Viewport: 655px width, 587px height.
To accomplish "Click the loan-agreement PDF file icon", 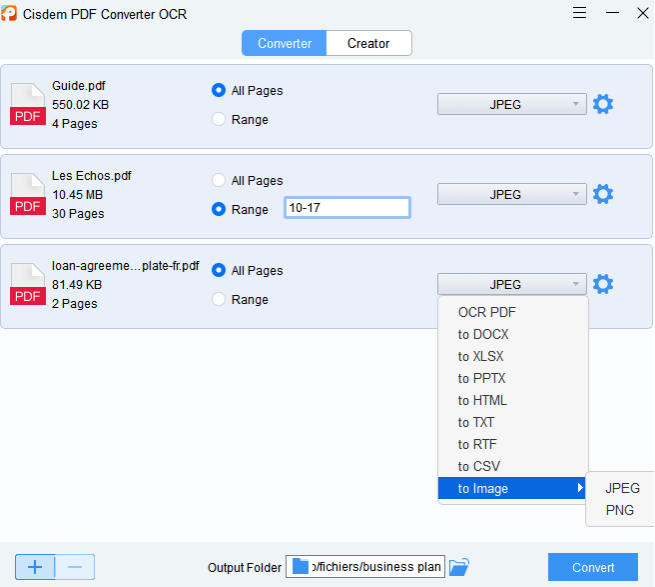I will click(28, 284).
